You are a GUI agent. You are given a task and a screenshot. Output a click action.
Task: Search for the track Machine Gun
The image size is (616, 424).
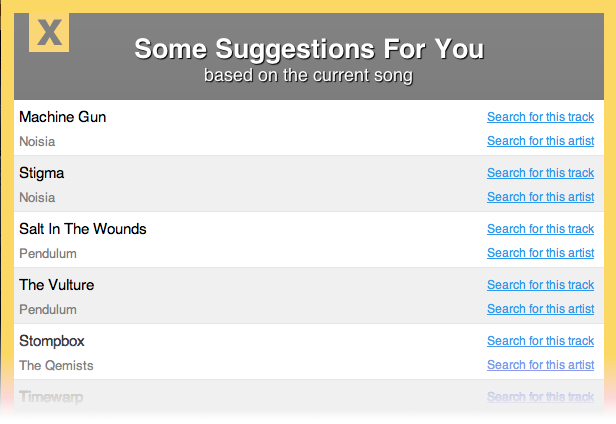coord(540,117)
